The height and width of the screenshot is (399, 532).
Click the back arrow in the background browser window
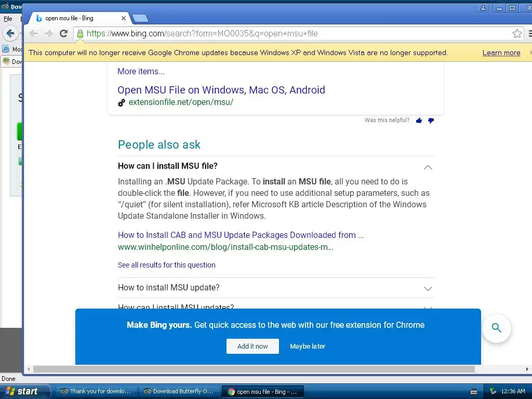(x=10, y=33)
